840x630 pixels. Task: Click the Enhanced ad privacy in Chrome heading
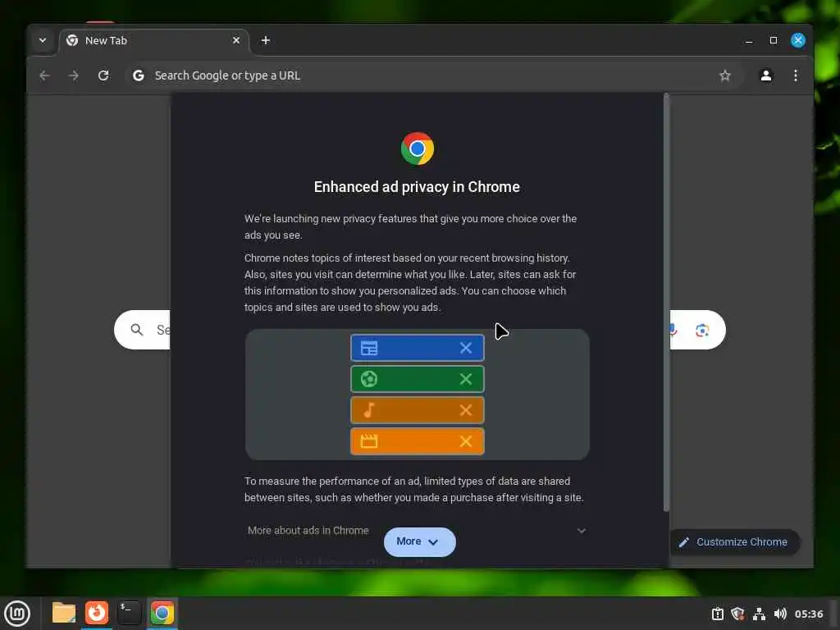click(417, 187)
